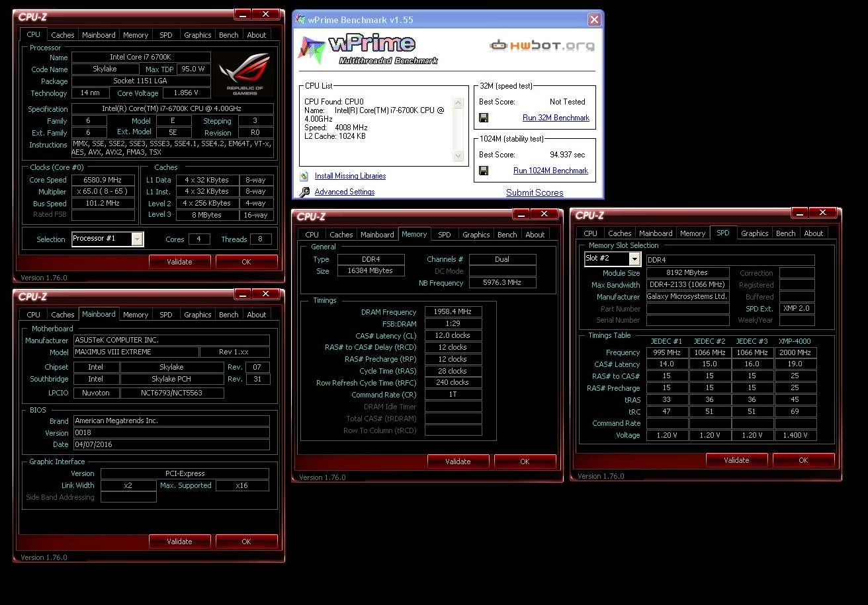Switch to Graphics tab in Mainboard window

(198, 315)
